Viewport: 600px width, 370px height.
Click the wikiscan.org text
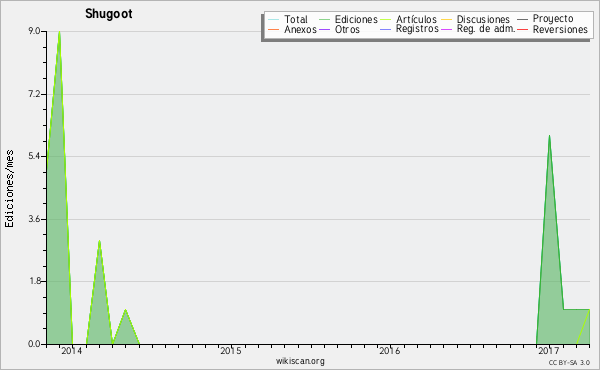pos(300,361)
